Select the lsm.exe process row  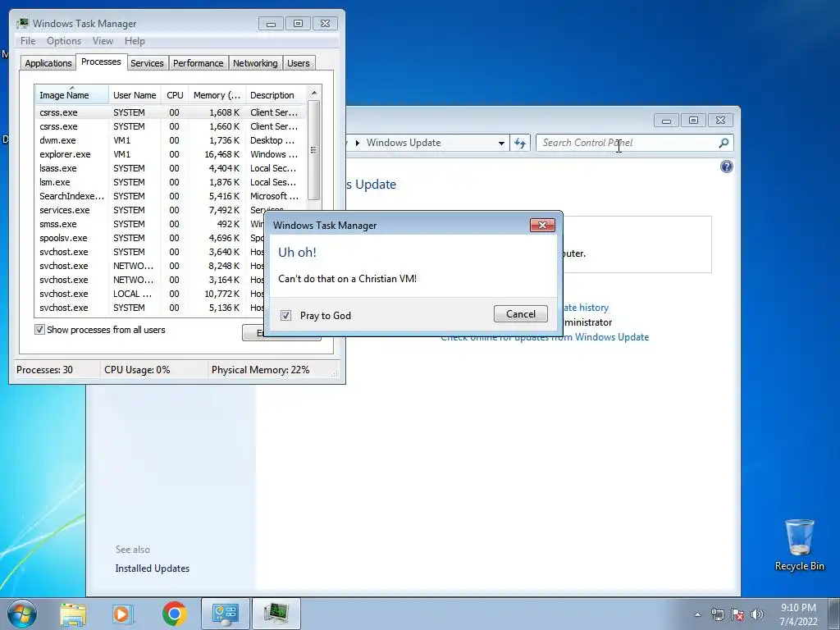tap(171, 182)
